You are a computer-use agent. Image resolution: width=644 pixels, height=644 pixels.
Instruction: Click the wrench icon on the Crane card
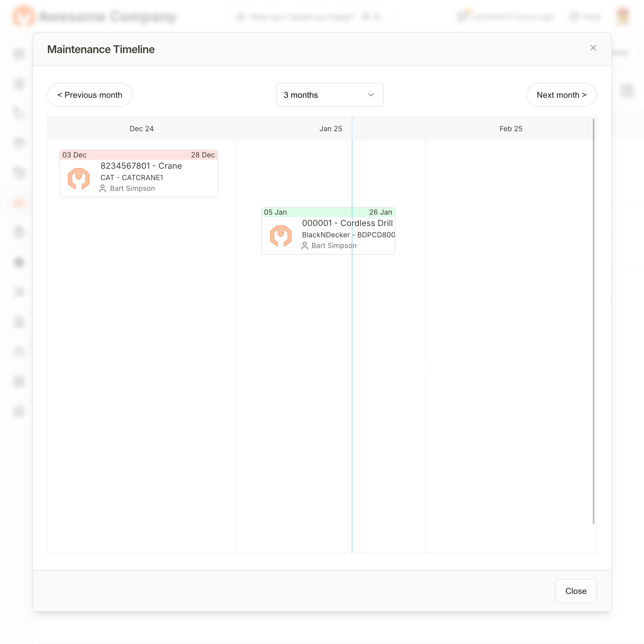(x=79, y=179)
